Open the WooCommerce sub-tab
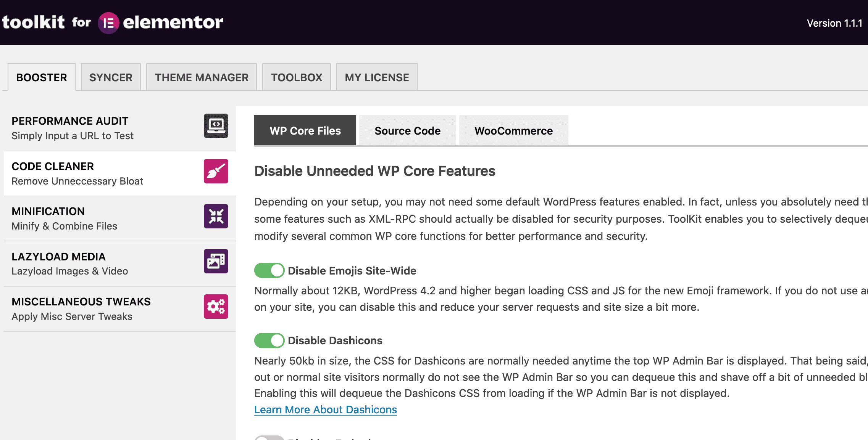Viewport: 868px width, 440px height. coord(514,130)
